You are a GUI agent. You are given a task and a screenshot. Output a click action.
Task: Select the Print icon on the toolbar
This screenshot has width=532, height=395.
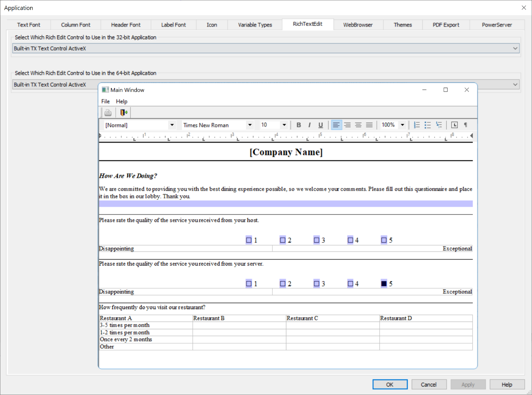108,112
